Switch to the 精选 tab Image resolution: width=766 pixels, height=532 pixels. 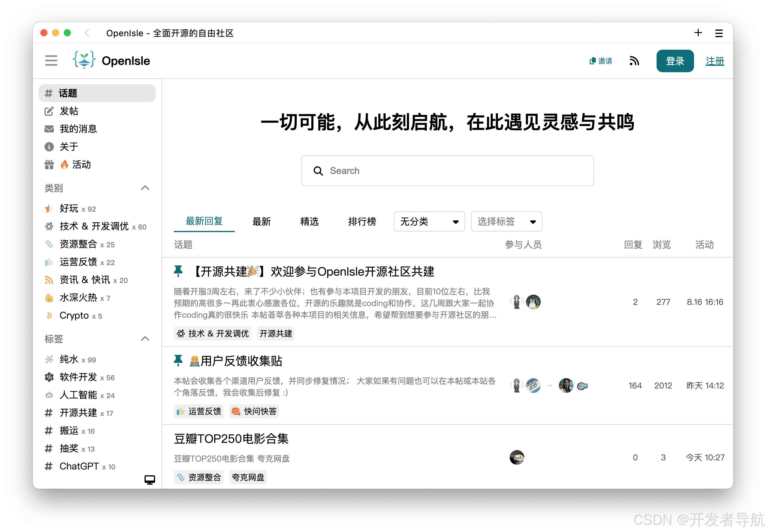tap(309, 222)
